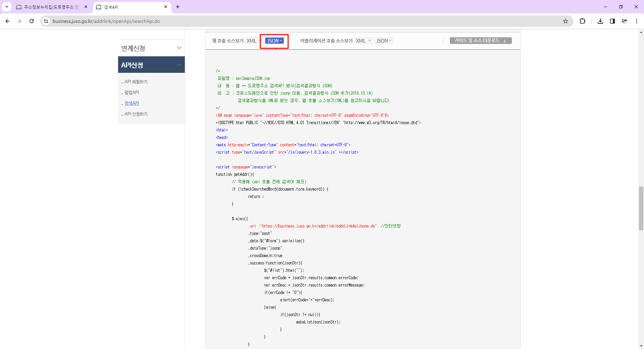
Task: Click the '파일명 : apiSampleJSON.jsp' comment line
Action: click(x=244, y=79)
